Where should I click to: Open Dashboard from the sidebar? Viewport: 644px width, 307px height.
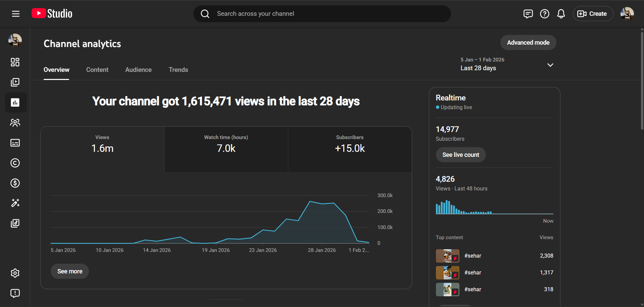[x=15, y=62]
